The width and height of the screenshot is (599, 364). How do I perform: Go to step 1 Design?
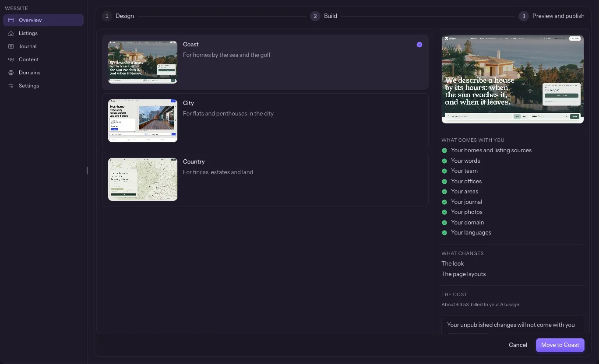pyautogui.click(x=118, y=16)
